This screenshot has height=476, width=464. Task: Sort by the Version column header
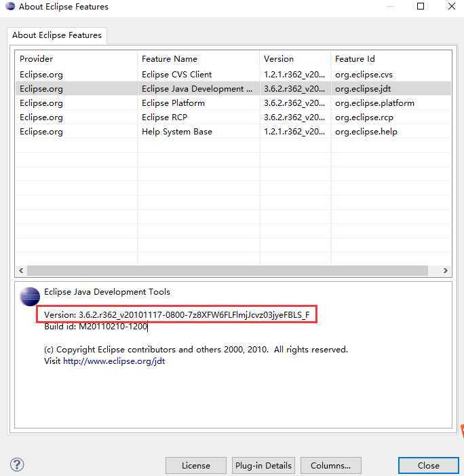point(295,58)
